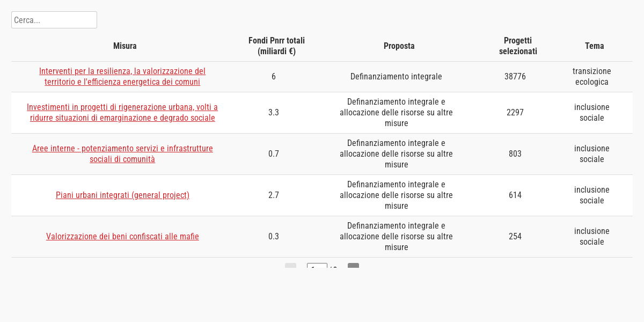The image size is (644, 322).
Task: Sort by Fondi Pnrr totali column
Action: pos(276,46)
